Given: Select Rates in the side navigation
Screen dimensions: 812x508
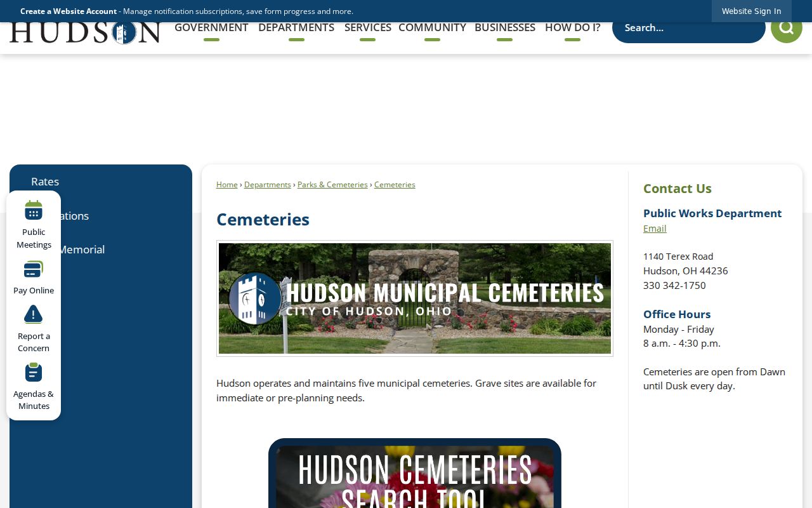Looking at the screenshot, I should coord(45,182).
